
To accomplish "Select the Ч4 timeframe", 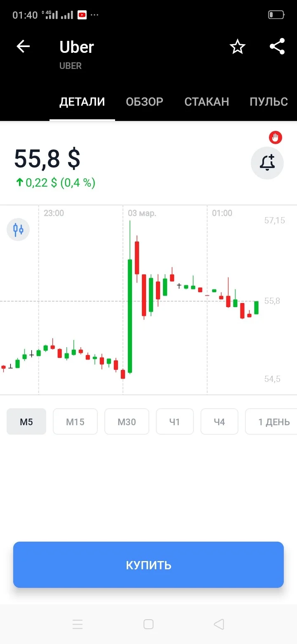I will tap(219, 421).
